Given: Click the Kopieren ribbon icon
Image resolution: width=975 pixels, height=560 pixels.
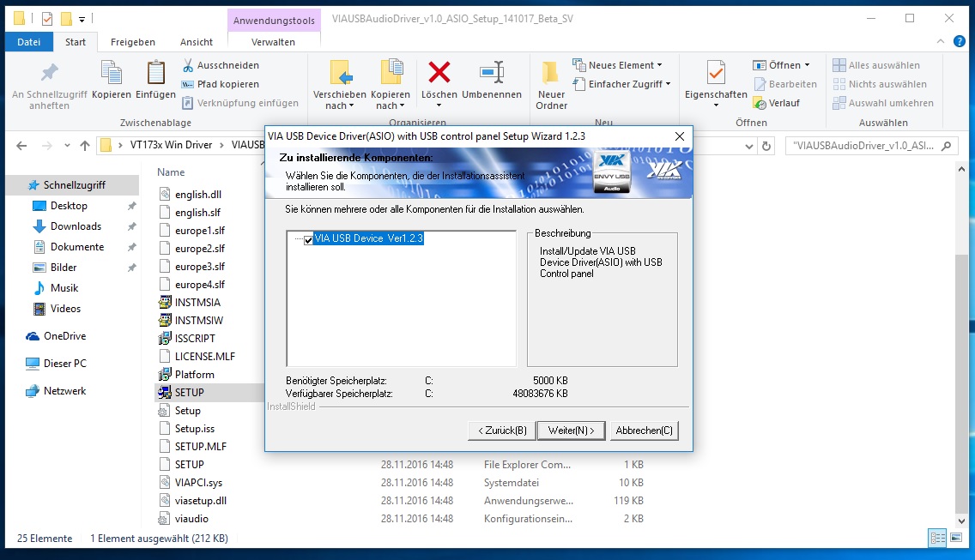Looking at the screenshot, I should point(112,73).
